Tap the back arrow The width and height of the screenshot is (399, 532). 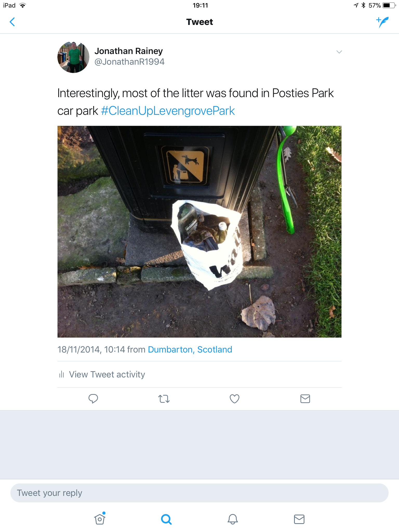(12, 22)
